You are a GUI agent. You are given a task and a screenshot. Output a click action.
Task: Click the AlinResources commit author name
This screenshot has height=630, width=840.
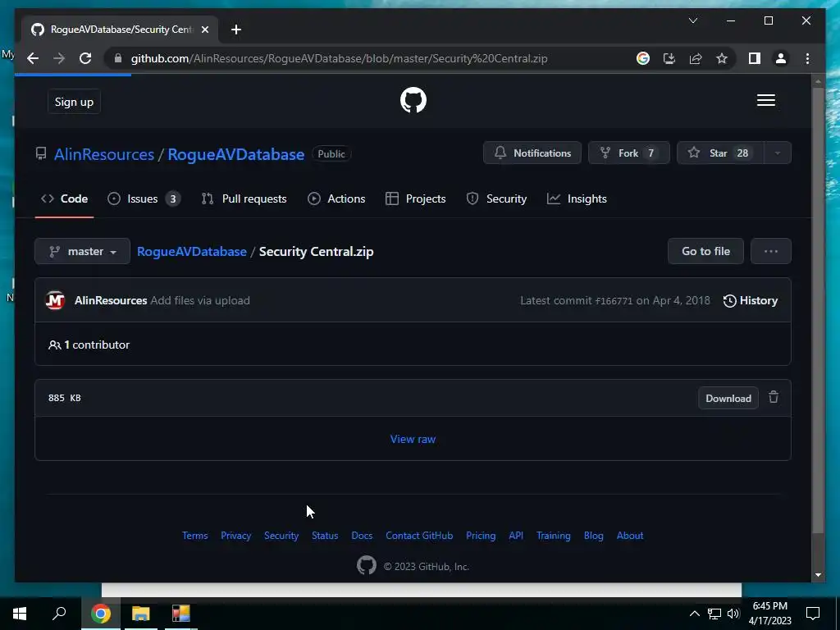(111, 300)
